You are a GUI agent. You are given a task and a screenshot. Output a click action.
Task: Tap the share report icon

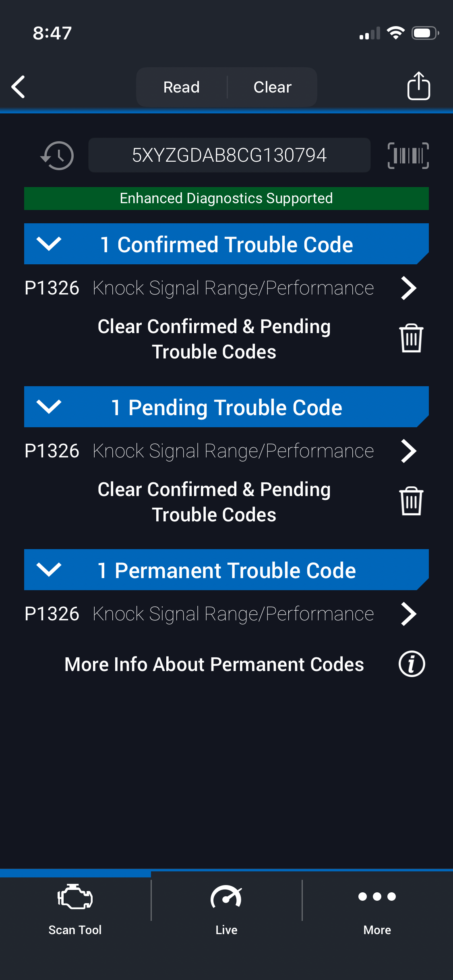(x=418, y=86)
